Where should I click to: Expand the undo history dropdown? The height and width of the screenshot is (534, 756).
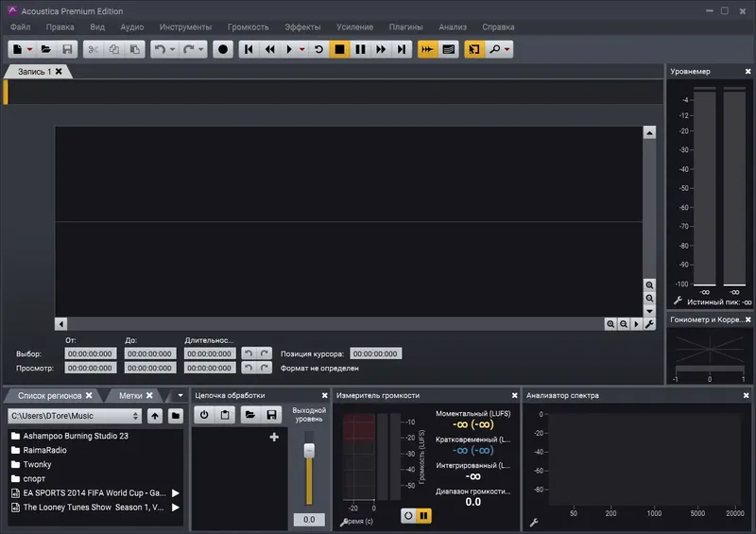pyautogui.click(x=173, y=49)
